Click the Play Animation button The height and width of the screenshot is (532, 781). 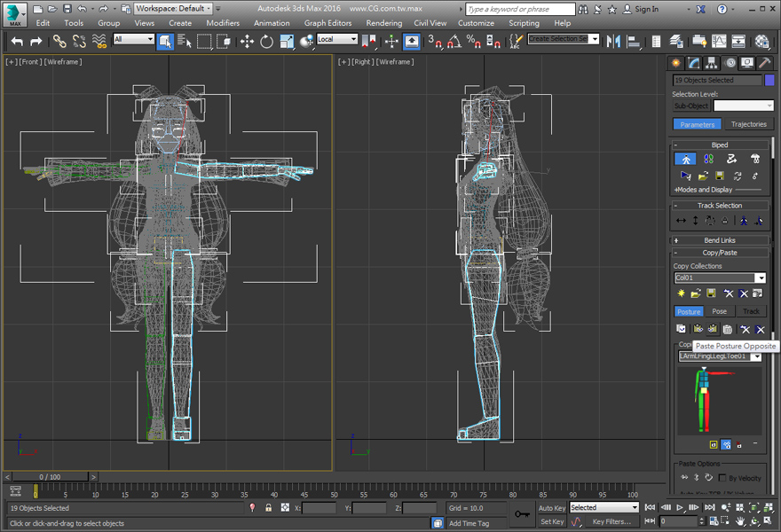pyautogui.click(x=680, y=507)
